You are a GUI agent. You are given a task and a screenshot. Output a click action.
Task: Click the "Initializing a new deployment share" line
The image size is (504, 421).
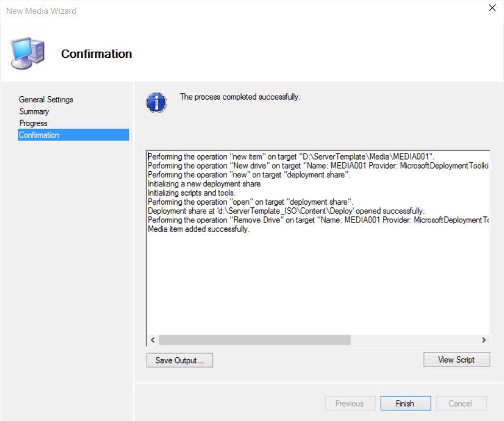tap(204, 184)
